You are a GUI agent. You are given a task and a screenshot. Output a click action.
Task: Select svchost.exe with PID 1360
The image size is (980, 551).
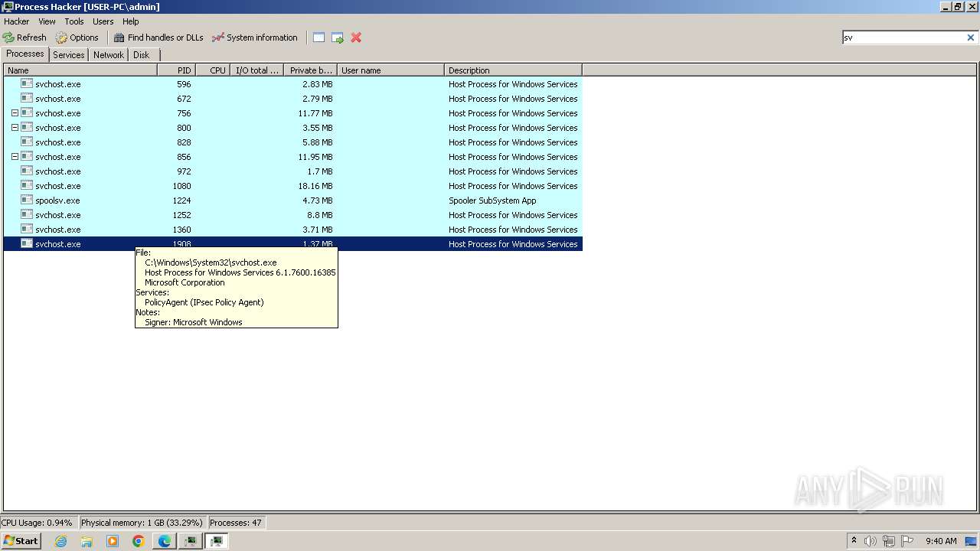293,230
